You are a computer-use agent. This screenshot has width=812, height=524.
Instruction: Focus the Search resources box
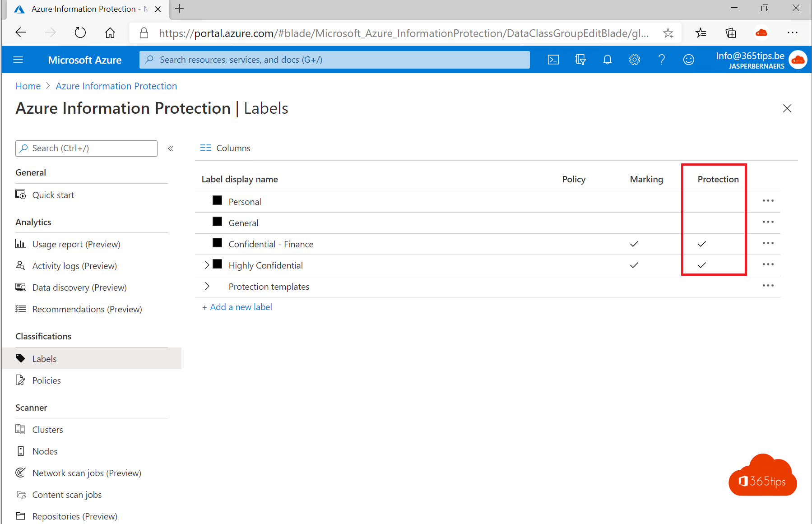point(334,60)
